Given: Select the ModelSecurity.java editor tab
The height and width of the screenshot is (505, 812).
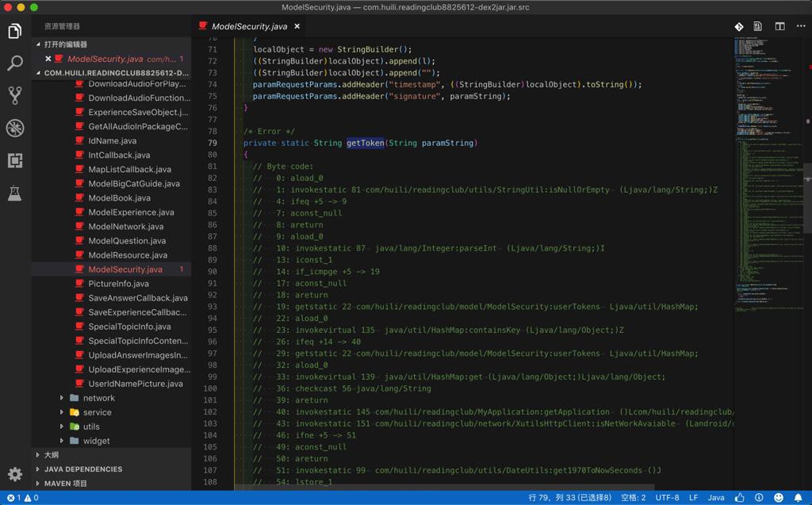Looking at the screenshot, I should 249,26.
